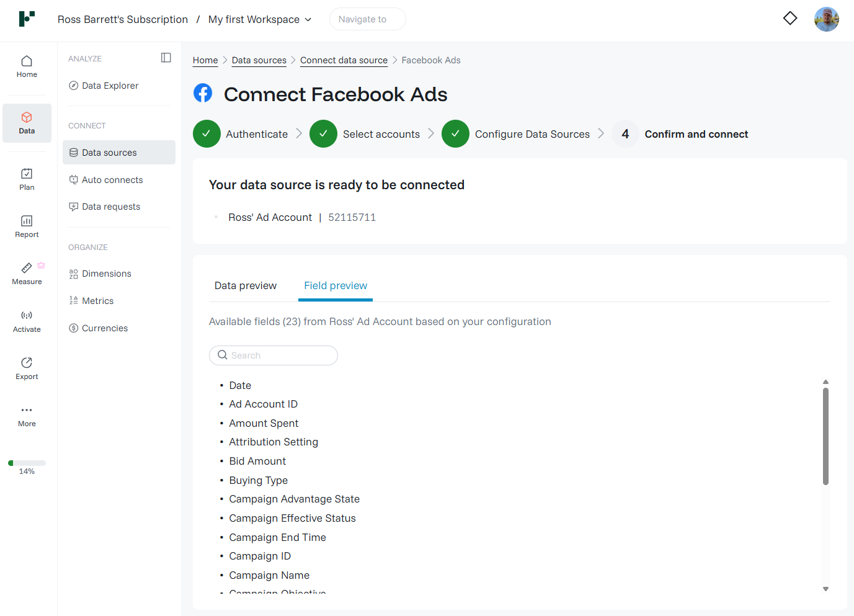Viewport: 854px width, 616px height.
Task: Open the user profile avatar
Action: (x=827, y=19)
